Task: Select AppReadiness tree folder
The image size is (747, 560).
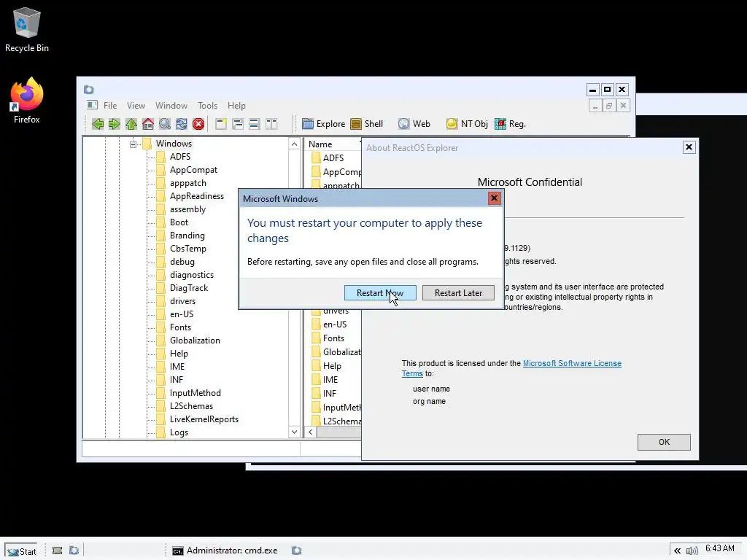Action: pos(197,196)
